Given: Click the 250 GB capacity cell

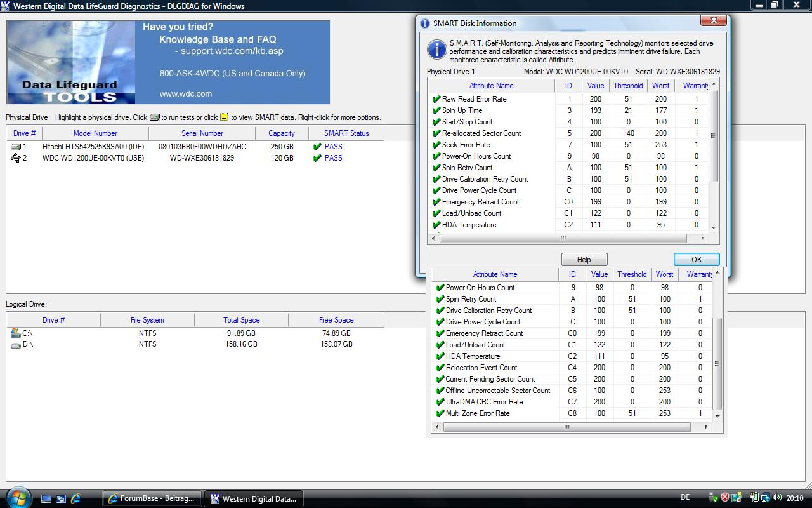Looking at the screenshot, I should [281, 147].
